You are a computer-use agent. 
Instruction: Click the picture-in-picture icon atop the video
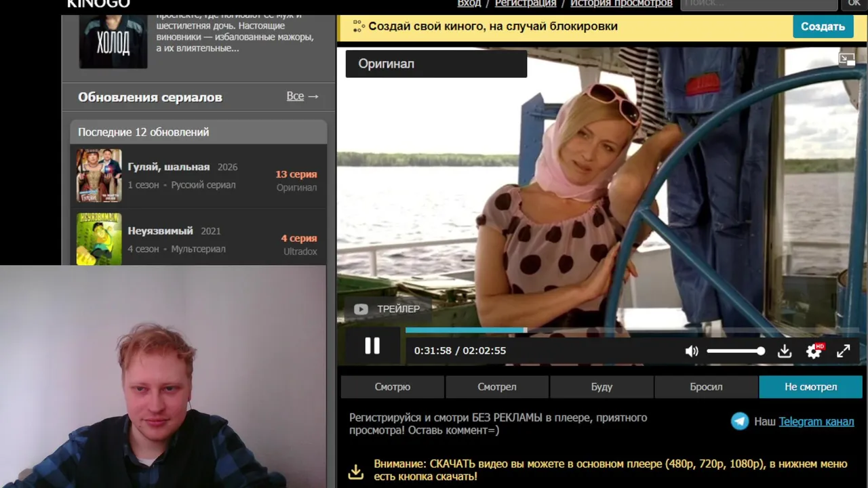pos(847,60)
